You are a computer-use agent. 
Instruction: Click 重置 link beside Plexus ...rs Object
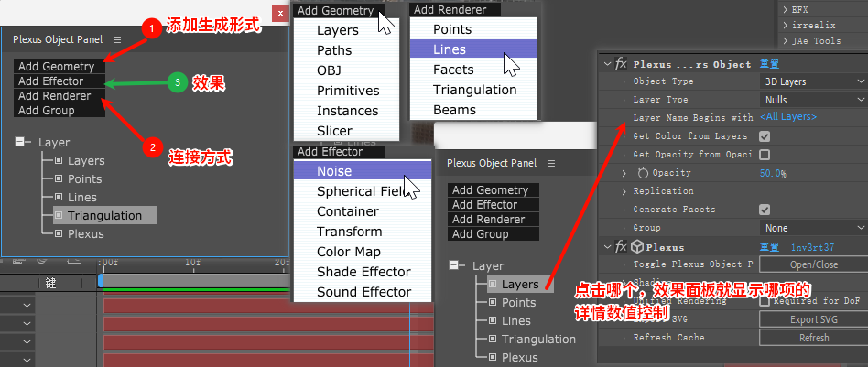(x=769, y=64)
